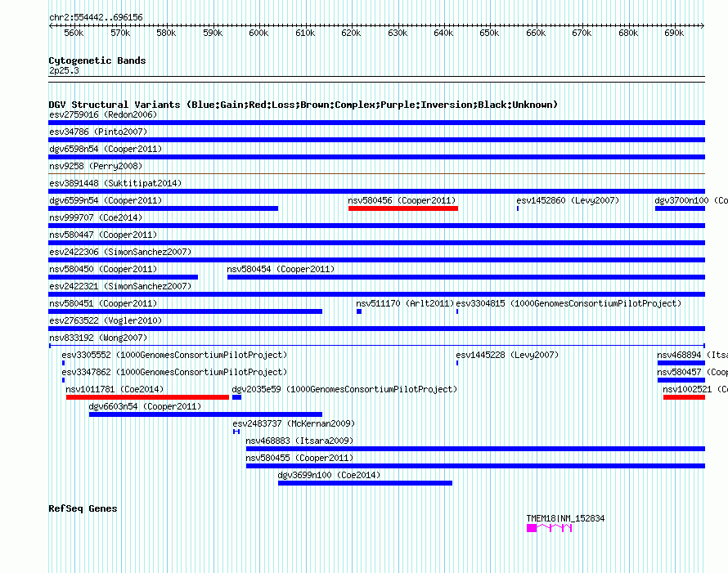Click the nsv580457 blue bar
The width and height of the screenshot is (728, 573).
tap(681, 380)
